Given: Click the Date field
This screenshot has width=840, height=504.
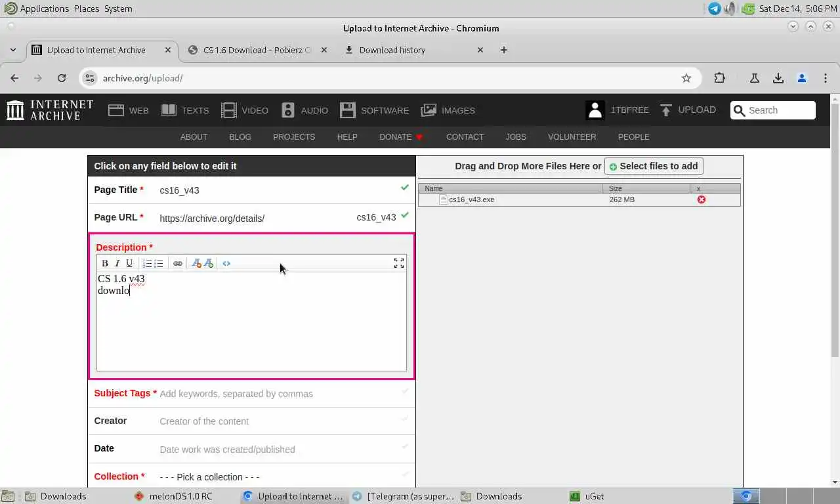Looking at the screenshot, I should (251, 450).
